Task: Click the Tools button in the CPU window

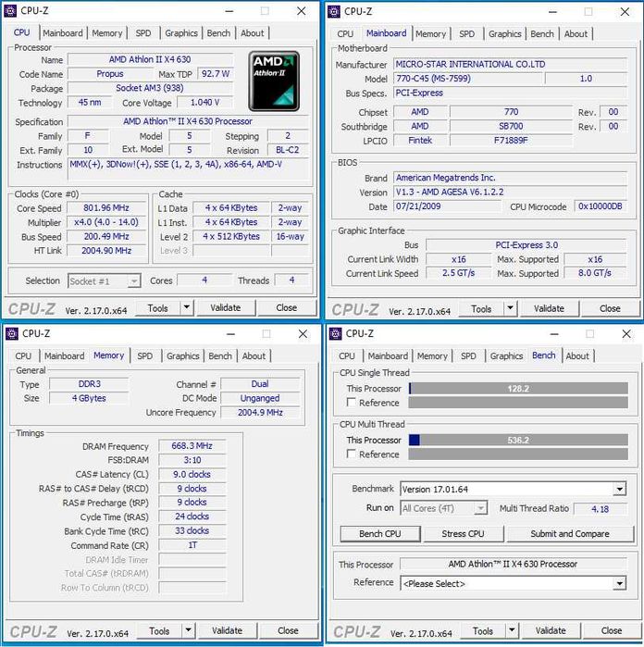Action: pyautogui.click(x=157, y=308)
